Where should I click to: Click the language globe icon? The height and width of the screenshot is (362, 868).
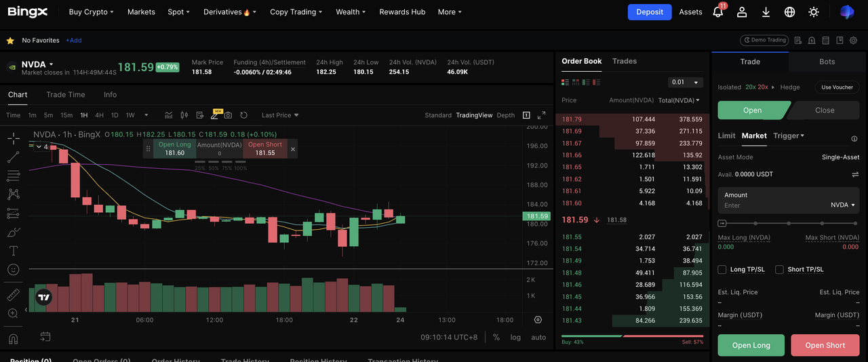(x=789, y=12)
